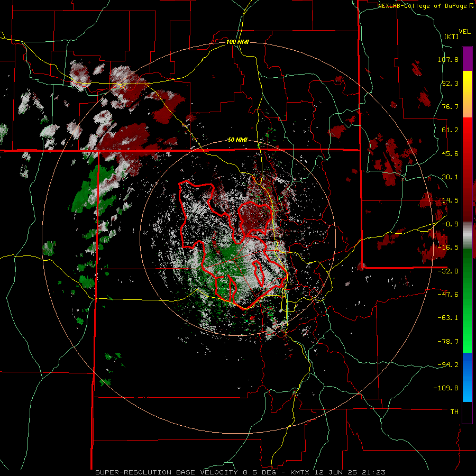Image resolution: width=476 pixels, height=476 pixels.
Task: Pick the gray near-zero color bar segment
Action: (x=467, y=235)
